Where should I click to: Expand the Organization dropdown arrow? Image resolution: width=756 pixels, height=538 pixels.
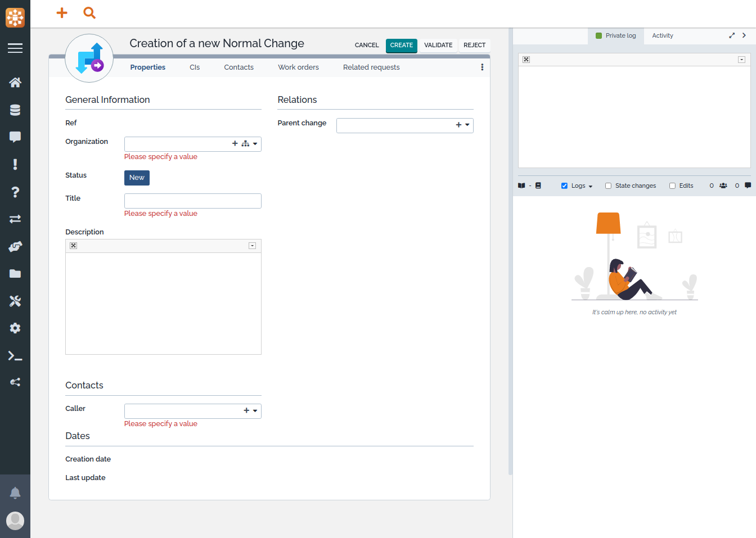coord(255,144)
